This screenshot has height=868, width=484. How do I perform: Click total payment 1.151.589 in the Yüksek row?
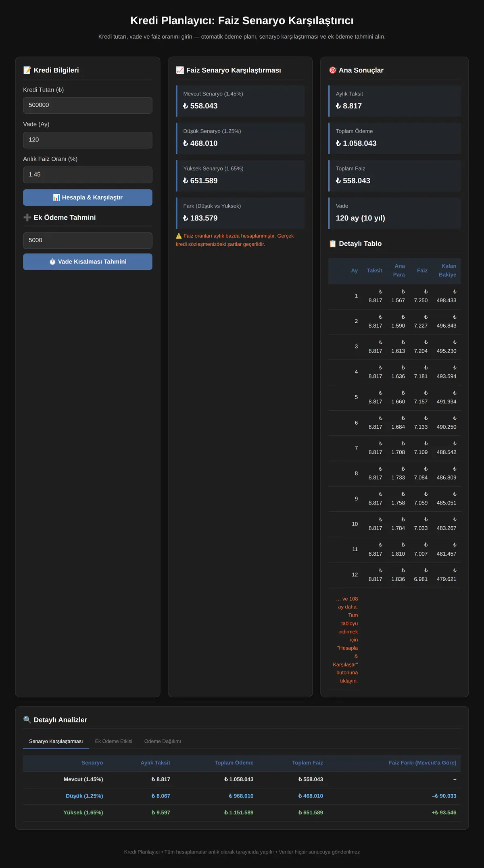(x=239, y=812)
